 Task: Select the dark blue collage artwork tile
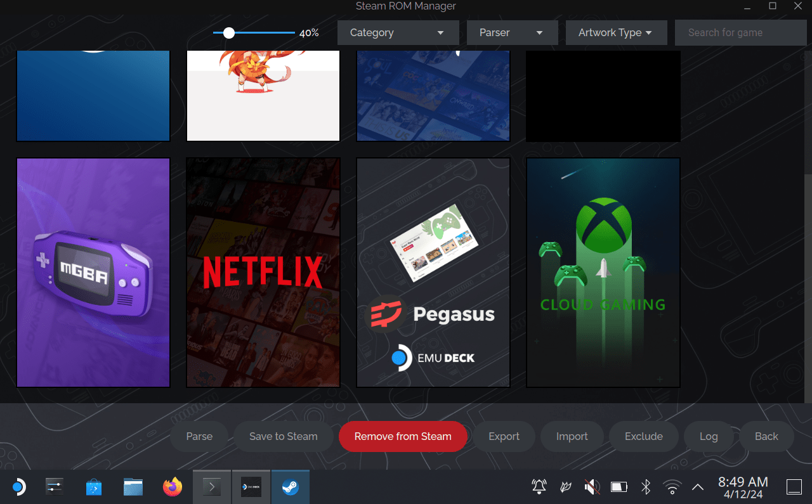tap(433, 96)
